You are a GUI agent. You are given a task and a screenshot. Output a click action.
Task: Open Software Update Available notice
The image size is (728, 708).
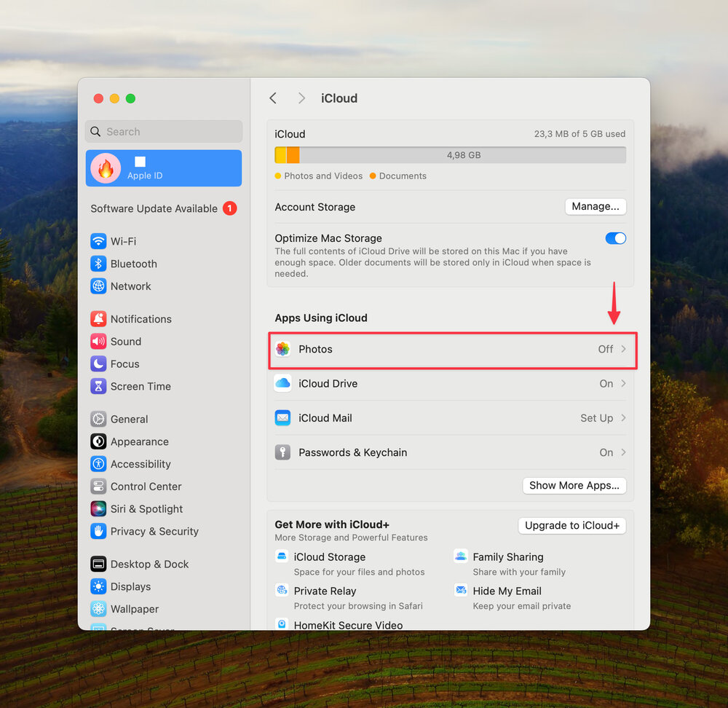(163, 208)
